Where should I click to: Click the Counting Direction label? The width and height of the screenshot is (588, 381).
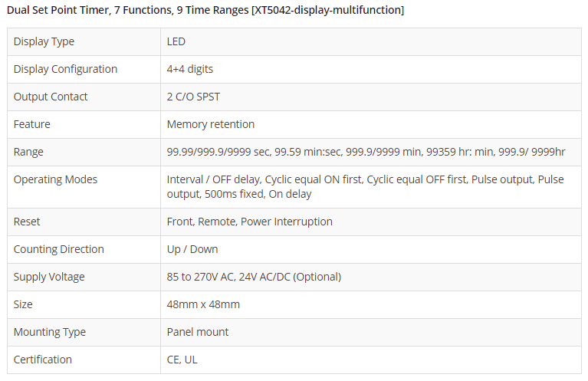coord(59,249)
